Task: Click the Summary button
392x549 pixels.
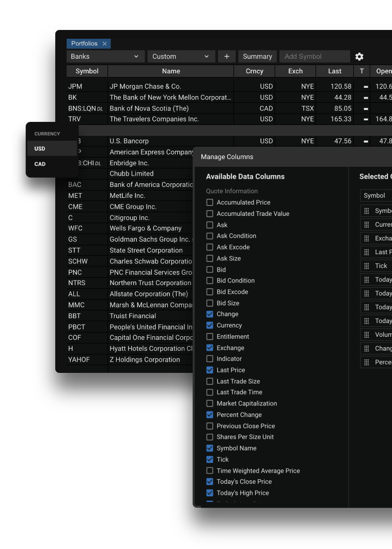Action: tap(257, 57)
